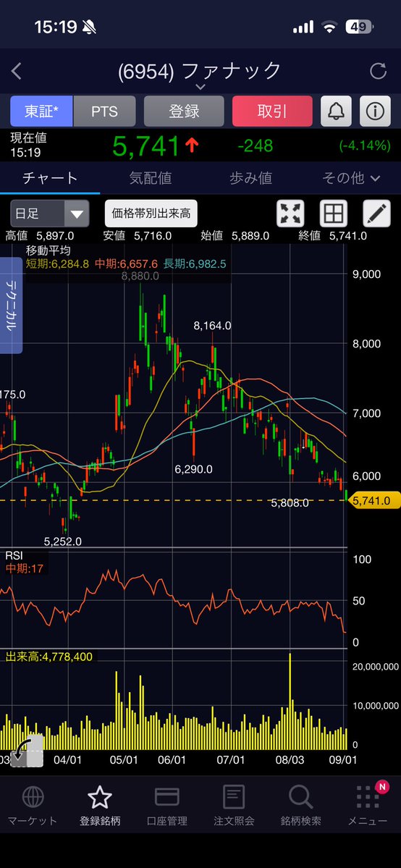Tap the Wi-Fi status icon

tap(330, 27)
